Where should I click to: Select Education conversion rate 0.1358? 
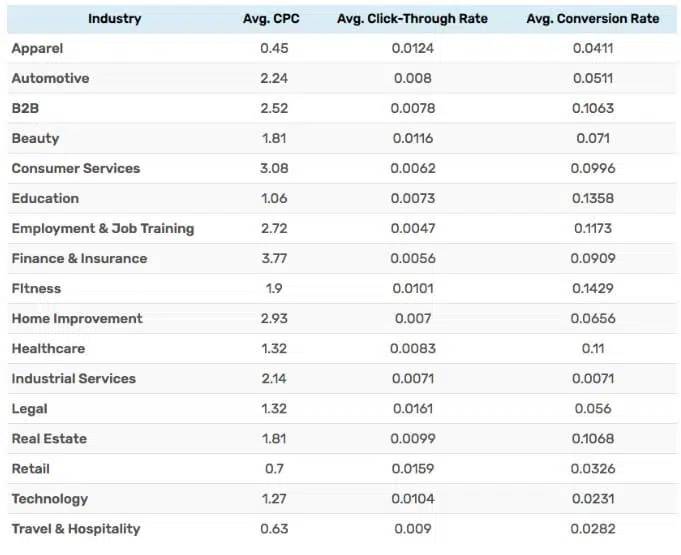593,199
